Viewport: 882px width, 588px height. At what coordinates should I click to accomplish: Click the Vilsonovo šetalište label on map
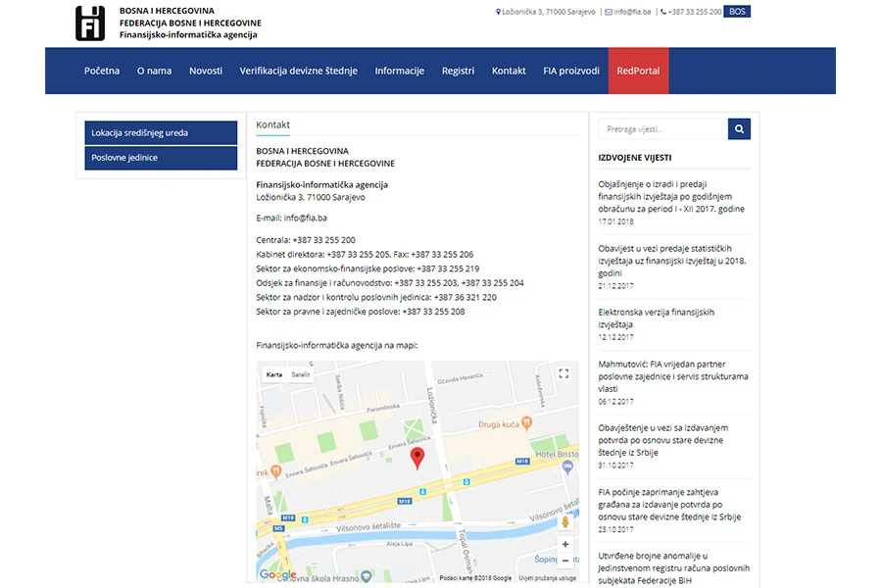tap(368, 527)
